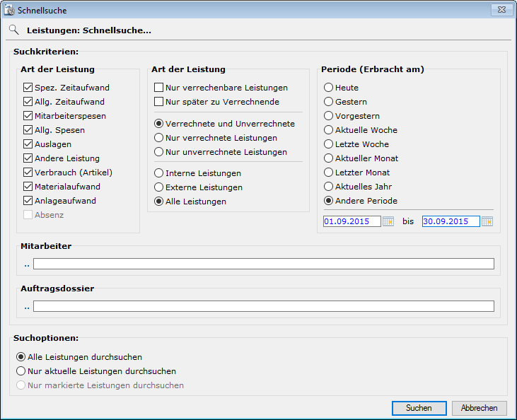The image size is (517, 420).
Task: Click the start date field 01.09.2015
Action: (x=351, y=221)
